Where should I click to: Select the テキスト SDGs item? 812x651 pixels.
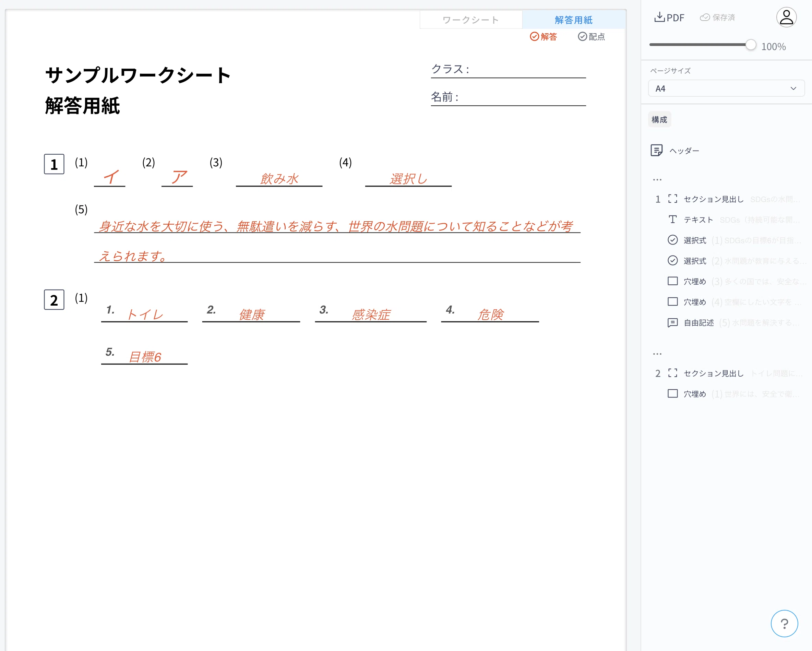click(735, 220)
